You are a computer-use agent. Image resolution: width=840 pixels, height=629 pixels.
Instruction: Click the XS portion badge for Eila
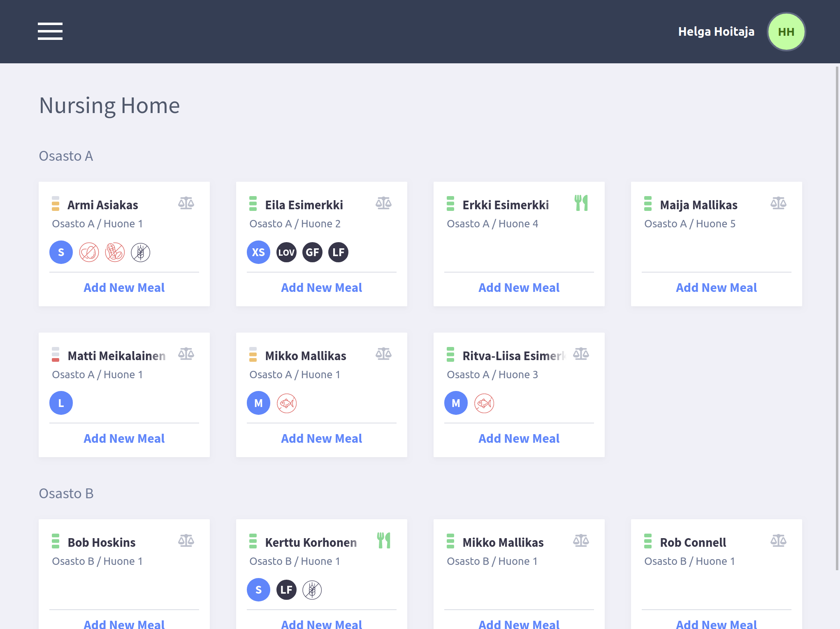(x=258, y=252)
